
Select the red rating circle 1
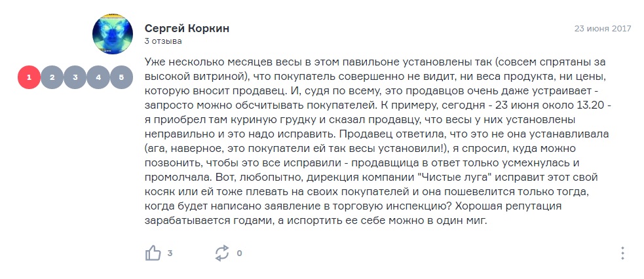point(29,77)
